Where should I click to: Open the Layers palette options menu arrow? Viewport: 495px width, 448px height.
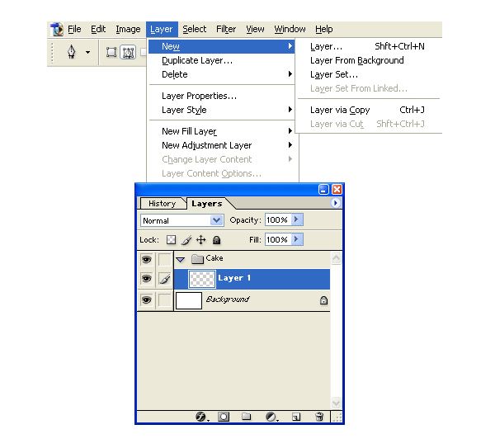(336, 203)
